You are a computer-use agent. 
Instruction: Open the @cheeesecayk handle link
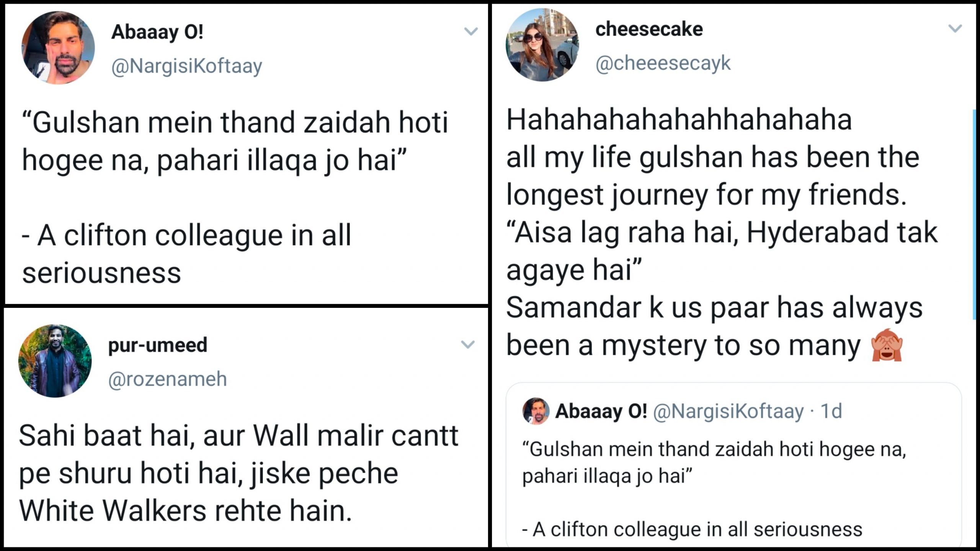pyautogui.click(x=663, y=63)
